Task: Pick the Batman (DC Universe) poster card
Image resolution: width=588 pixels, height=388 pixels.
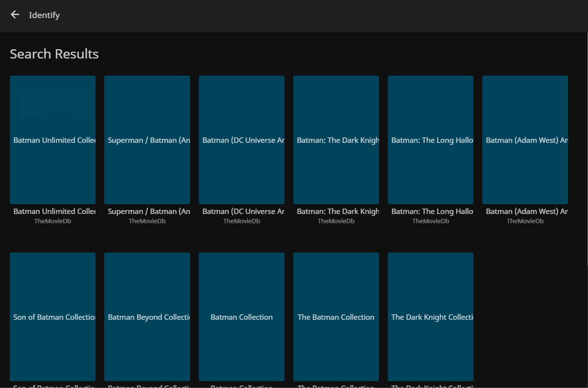Action: tap(242, 139)
